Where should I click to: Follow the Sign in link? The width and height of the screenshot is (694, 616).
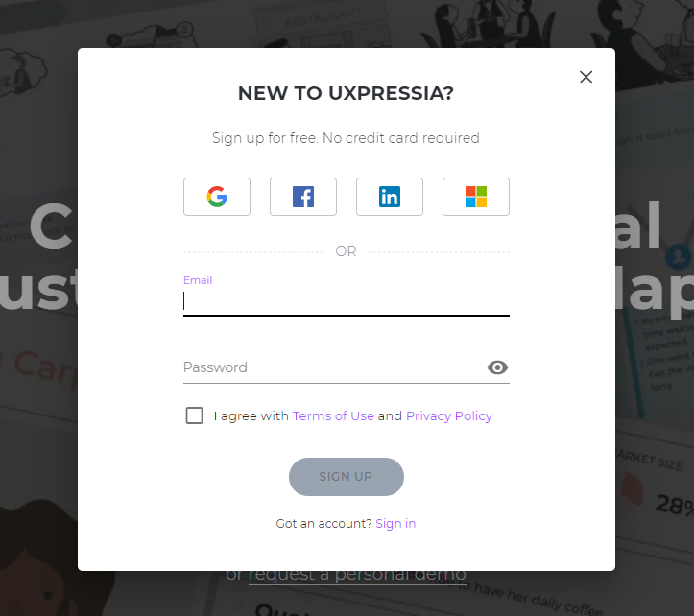click(395, 524)
